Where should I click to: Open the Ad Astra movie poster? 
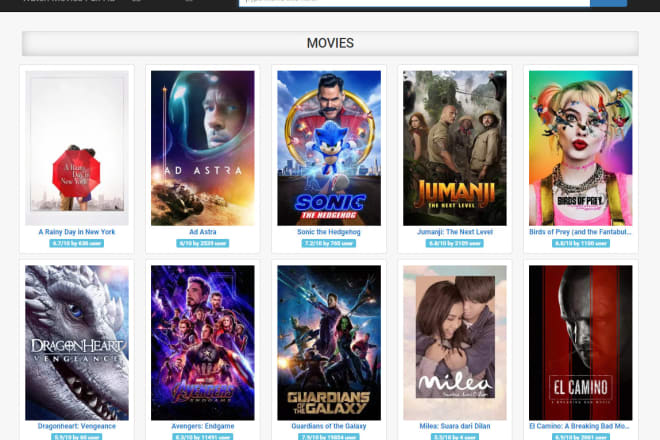[x=202, y=148]
